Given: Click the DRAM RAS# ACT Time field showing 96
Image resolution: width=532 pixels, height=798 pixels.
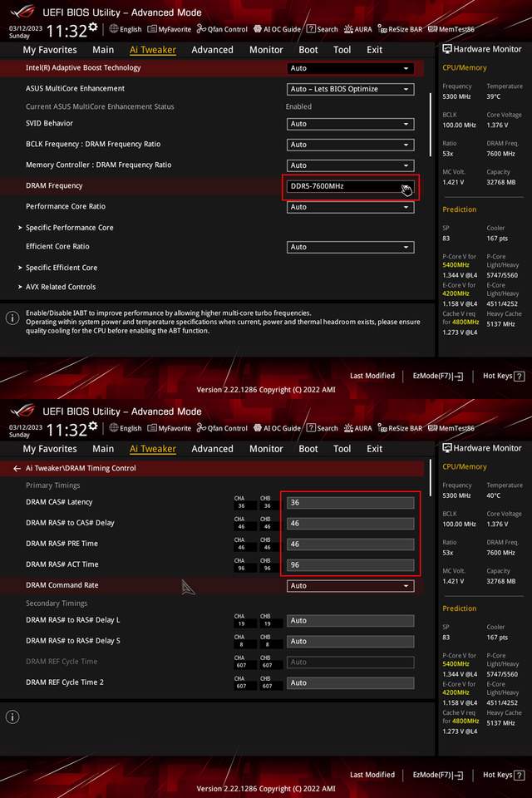Looking at the screenshot, I should [350, 565].
